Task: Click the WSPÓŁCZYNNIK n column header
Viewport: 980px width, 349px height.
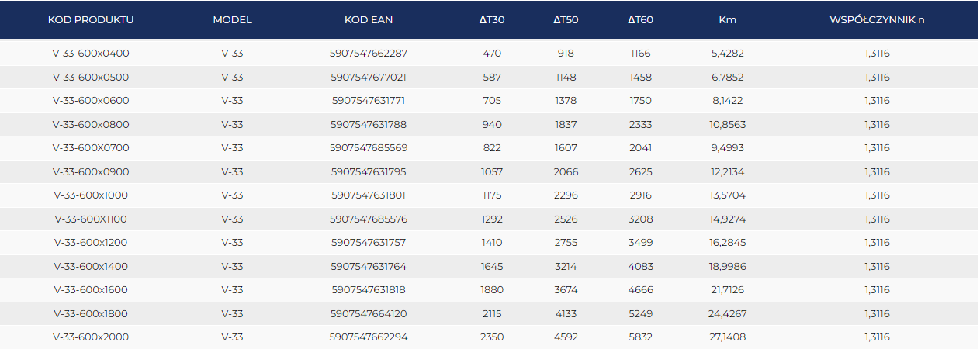Action: (x=877, y=19)
